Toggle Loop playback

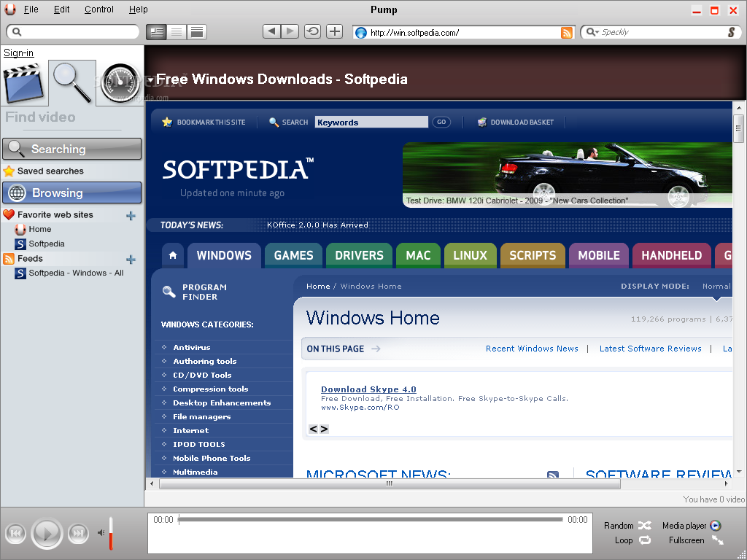pyautogui.click(x=632, y=540)
